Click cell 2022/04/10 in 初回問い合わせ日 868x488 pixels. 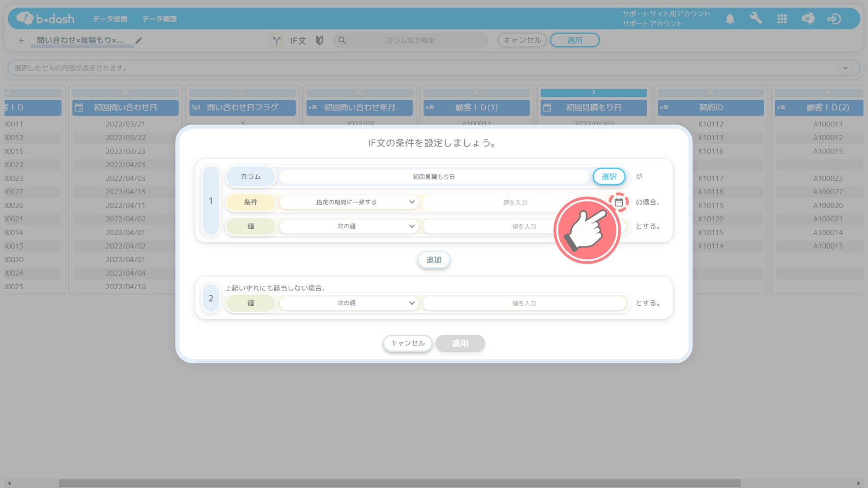click(125, 286)
